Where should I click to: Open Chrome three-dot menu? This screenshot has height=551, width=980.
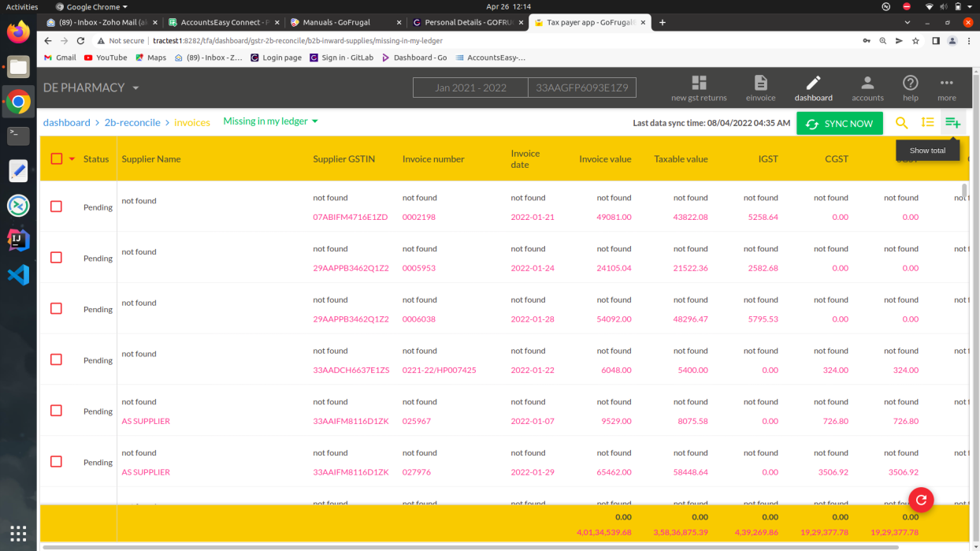click(x=968, y=41)
